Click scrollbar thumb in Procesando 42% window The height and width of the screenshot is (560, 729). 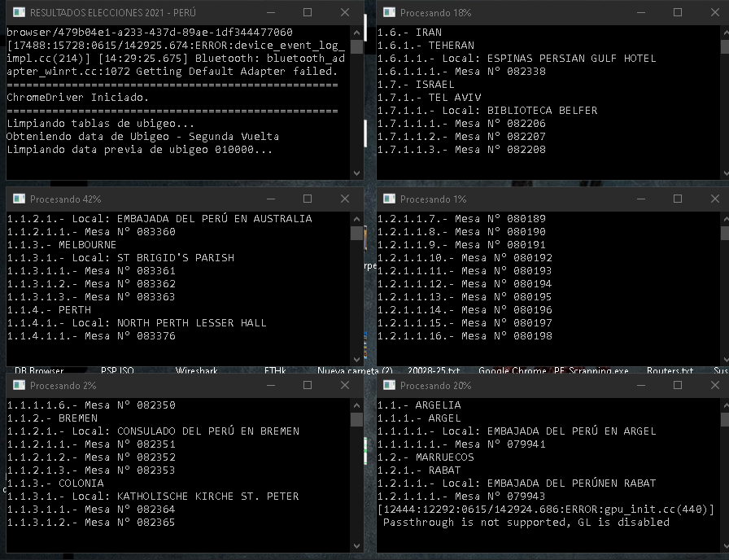coord(356,234)
